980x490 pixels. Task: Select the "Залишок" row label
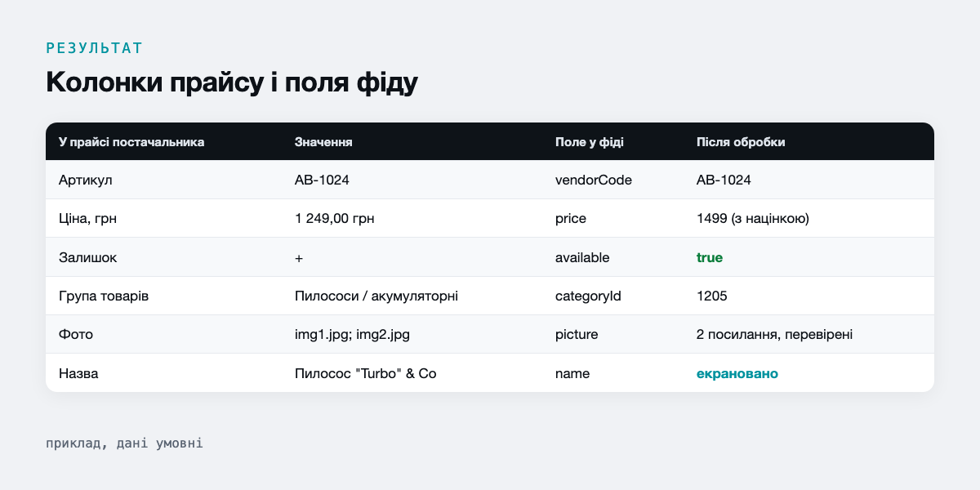click(x=88, y=257)
